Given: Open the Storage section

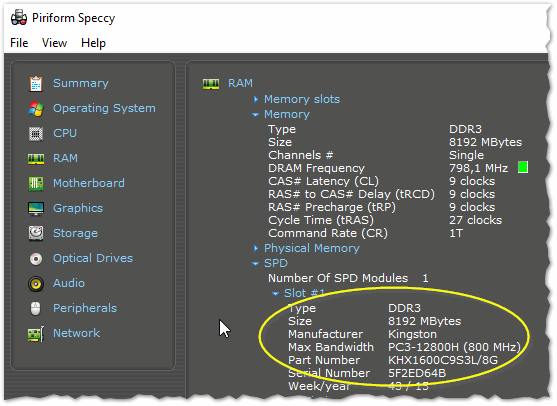Looking at the screenshot, I should (x=75, y=233).
